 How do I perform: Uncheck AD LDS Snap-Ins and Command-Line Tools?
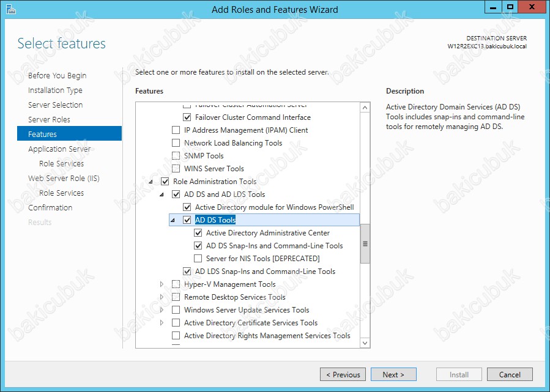tap(187, 272)
